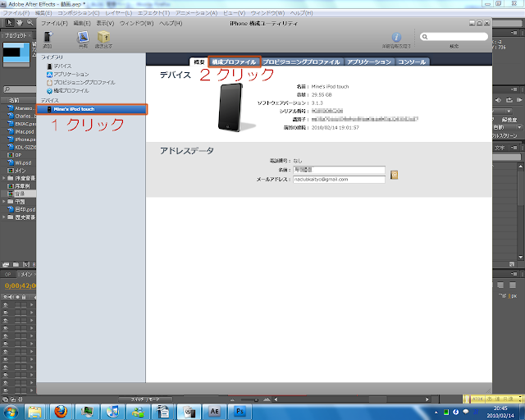The width and height of the screenshot is (525, 420).
Task: Switch to After Effects taskbar button
Action: 214,411
